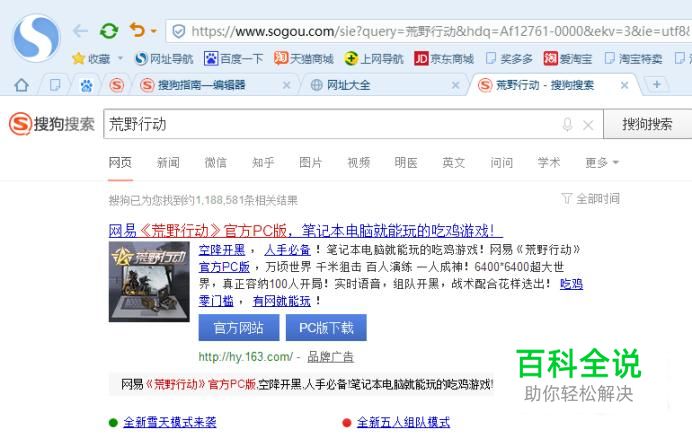Expand the 更多 categories dropdown
692x438 pixels.
coord(602,162)
